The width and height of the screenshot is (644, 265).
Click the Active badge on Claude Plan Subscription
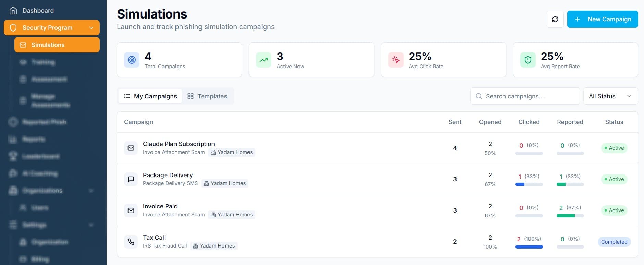(614, 148)
